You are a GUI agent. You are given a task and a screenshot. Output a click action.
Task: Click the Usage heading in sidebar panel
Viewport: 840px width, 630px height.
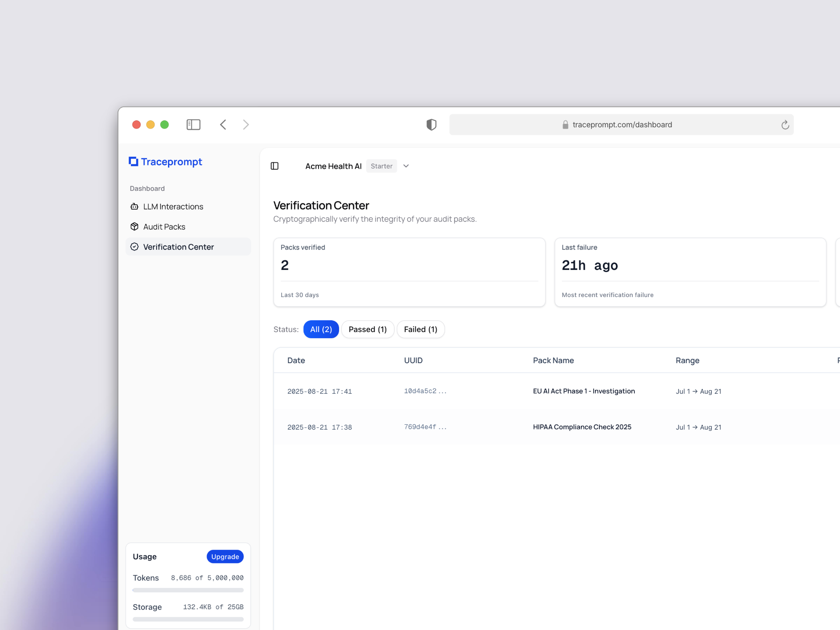pyautogui.click(x=145, y=556)
